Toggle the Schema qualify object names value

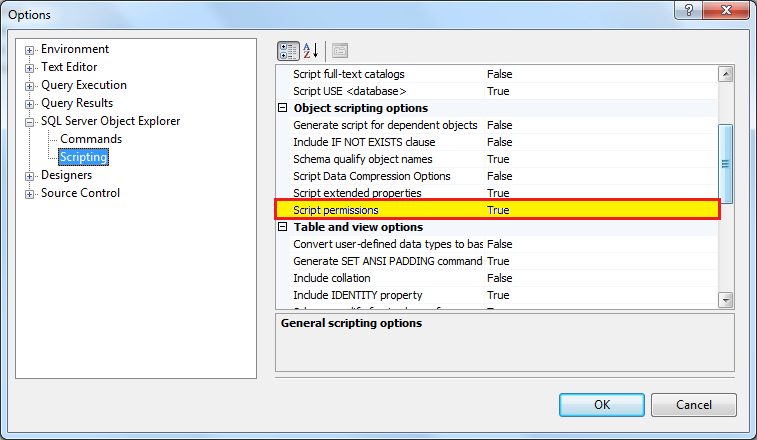click(498, 159)
